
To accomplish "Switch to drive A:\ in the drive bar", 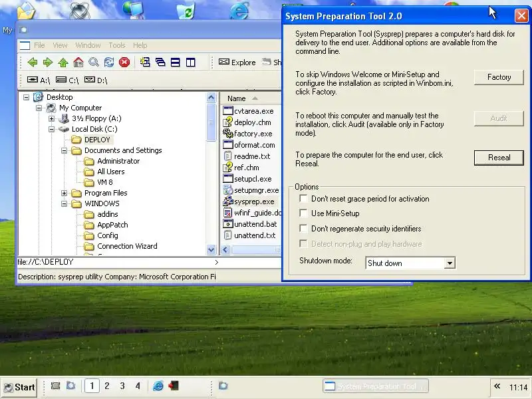I will tap(39, 80).
